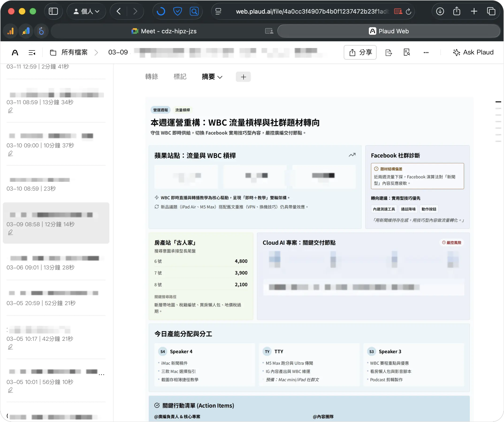Open the shield privacy extension icon
Viewport: 504px width, 422px height.
tap(178, 11)
